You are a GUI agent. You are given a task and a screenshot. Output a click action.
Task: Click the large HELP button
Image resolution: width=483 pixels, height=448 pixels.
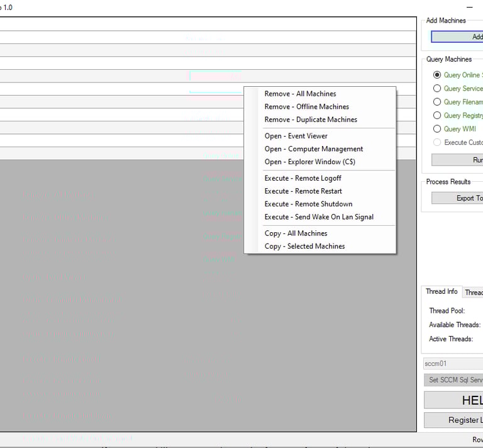(x=453, y=400)
